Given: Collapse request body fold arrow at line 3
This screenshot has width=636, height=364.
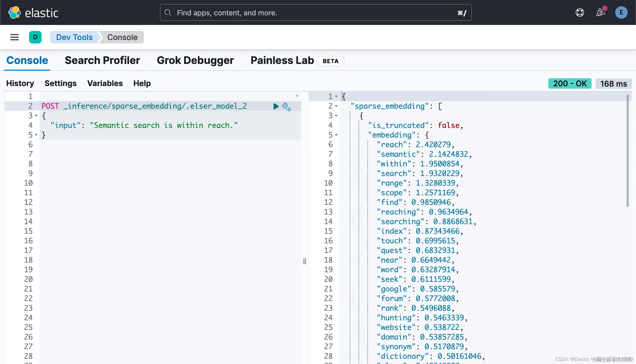Looking at the screenshot, I should 36,116.
